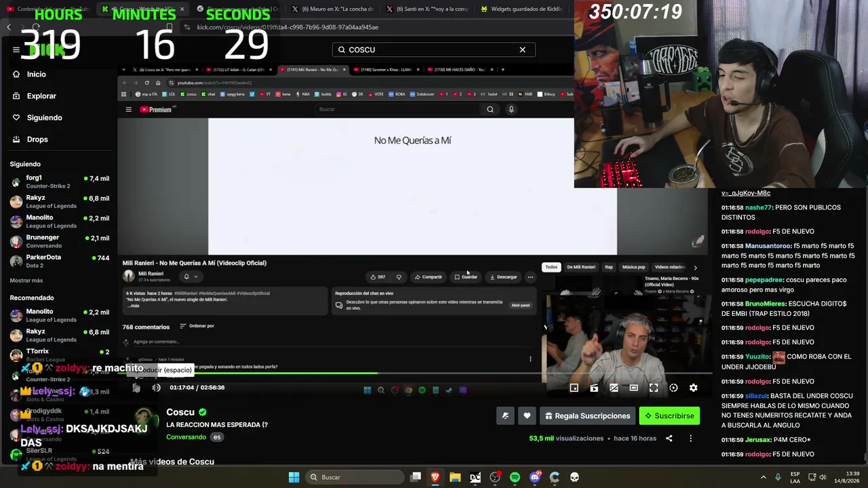Screen dimensions: 868x488
Task: Select the Música pop filter chip
Action: (x=634, y=267)
